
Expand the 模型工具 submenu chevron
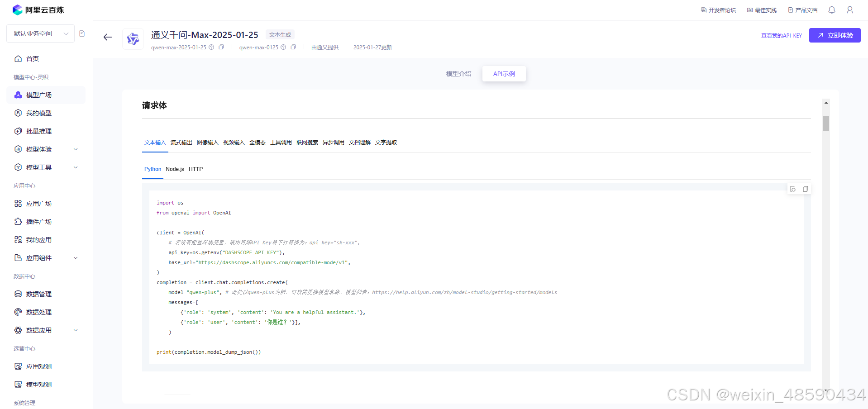pyautogui.click(x=76, y=167)
